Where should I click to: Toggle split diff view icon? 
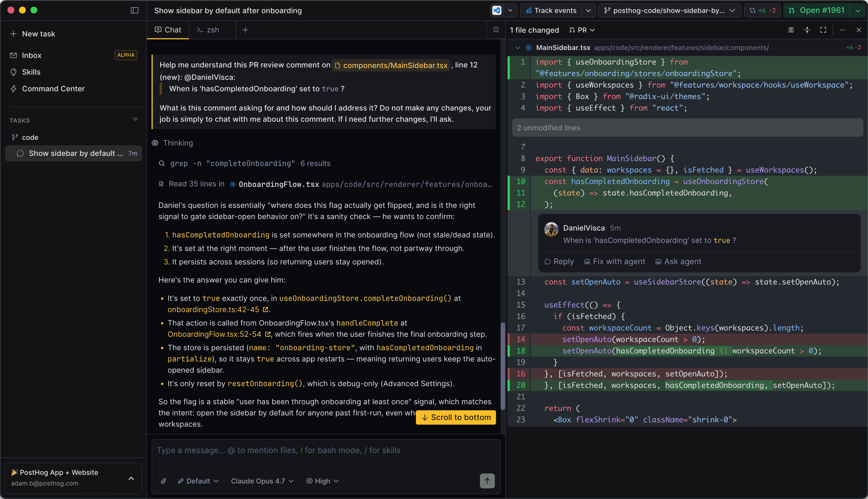click(791, 30)
